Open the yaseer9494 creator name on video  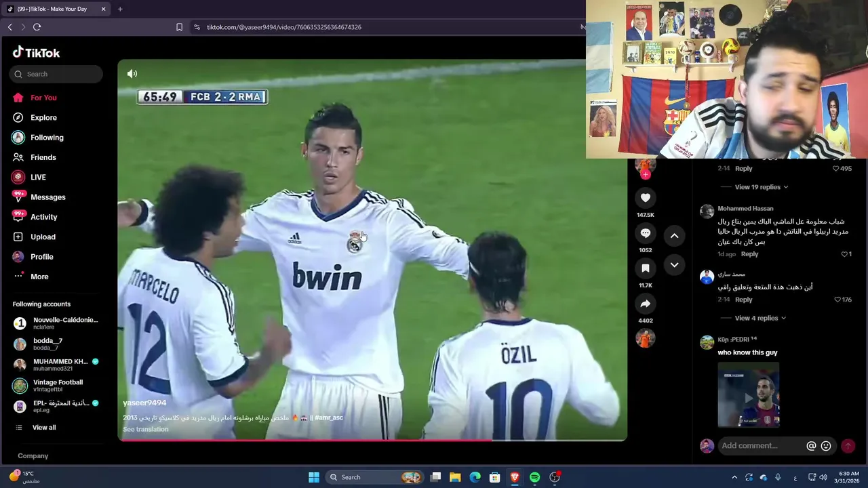144,403
